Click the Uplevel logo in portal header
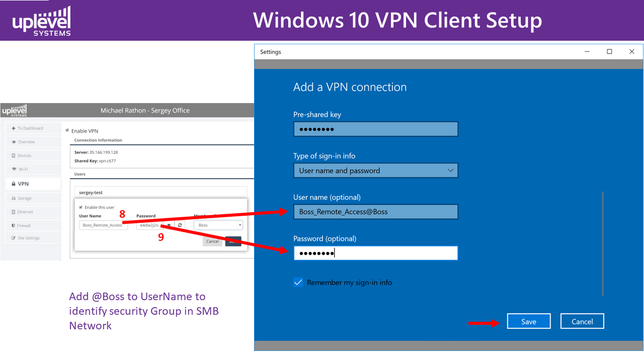This screenshot has width=644, height=362. pos(15,110)
